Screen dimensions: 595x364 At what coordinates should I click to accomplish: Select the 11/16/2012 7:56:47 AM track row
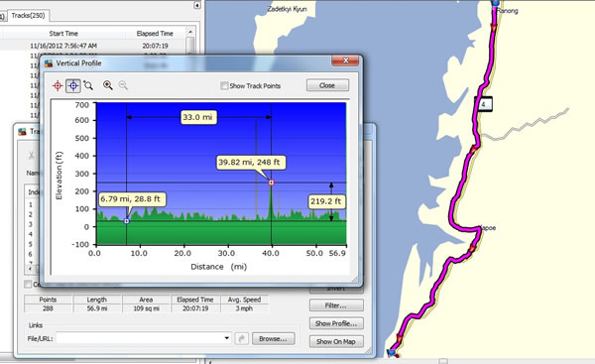coord(93,46)
